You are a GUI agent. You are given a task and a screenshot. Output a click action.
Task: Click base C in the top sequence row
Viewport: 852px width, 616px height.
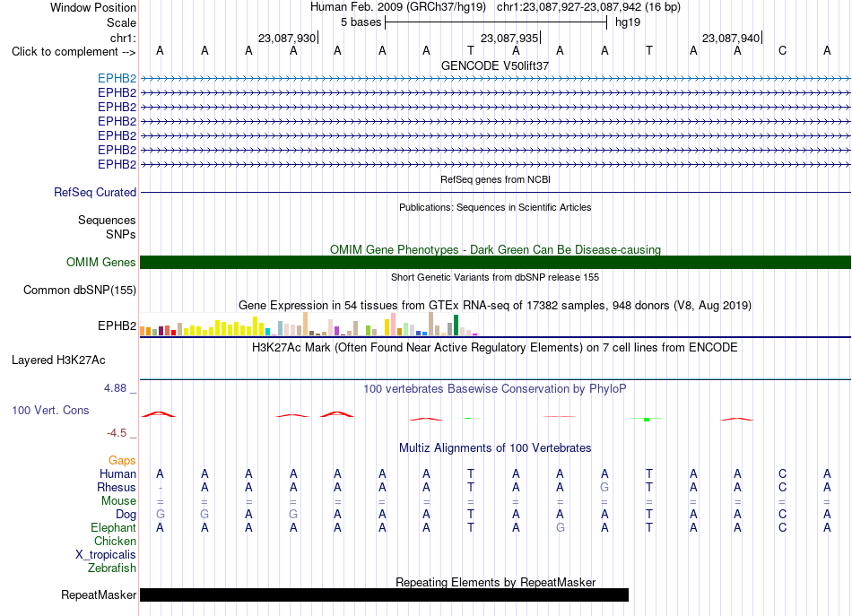pos(782,50)
